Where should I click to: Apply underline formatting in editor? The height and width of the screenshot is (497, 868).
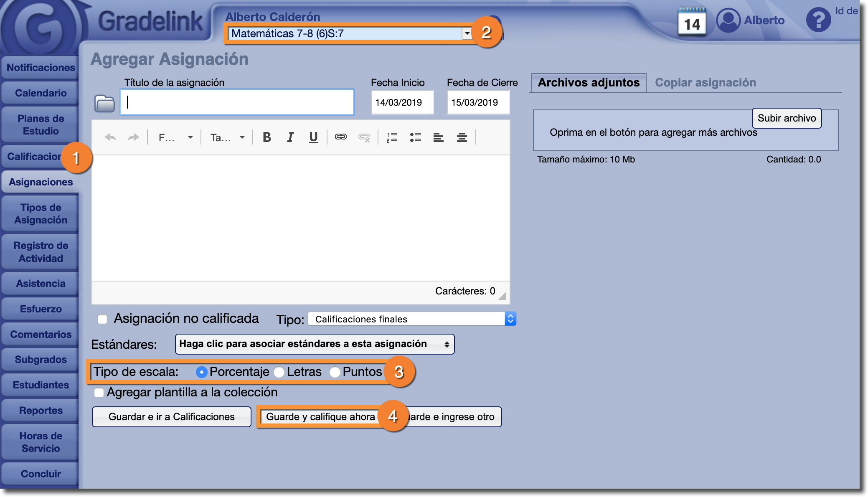[313, 137]
